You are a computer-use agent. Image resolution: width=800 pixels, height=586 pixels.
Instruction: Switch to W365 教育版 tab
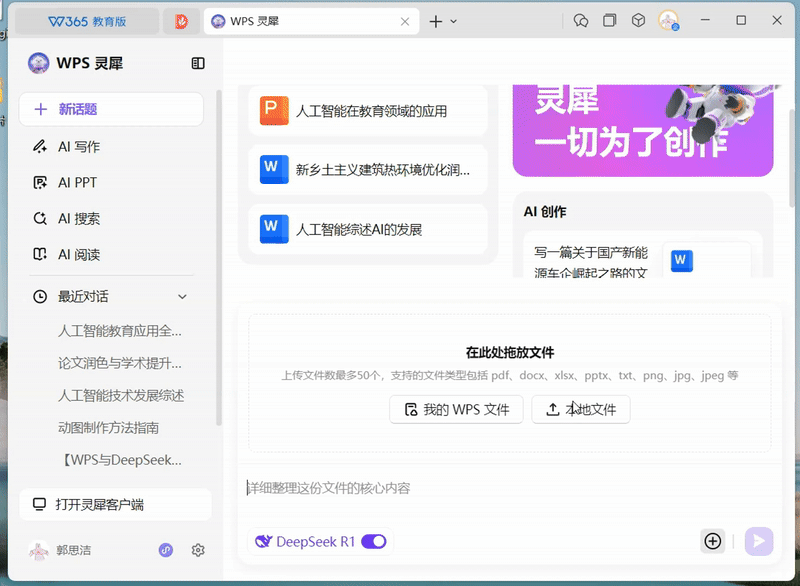click(x=87, y=21)
